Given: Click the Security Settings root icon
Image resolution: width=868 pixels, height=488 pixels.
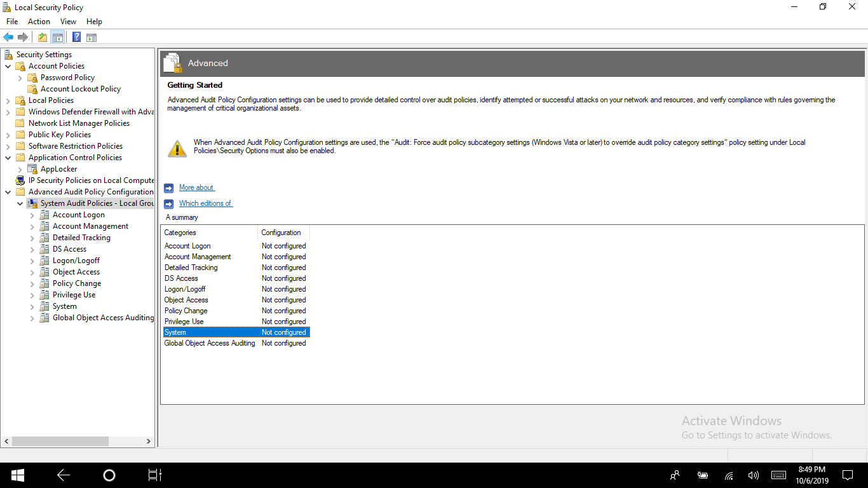Looking at the screenshot, I should coord(8,55).
